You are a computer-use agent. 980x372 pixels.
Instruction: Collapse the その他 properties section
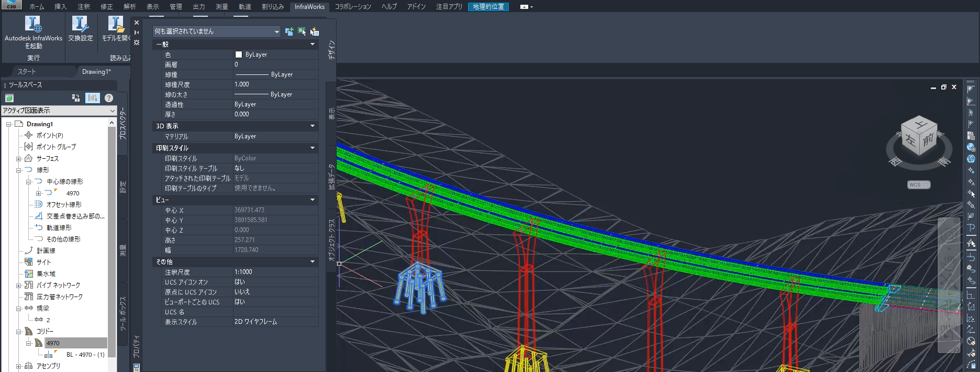click(x=313, y=262)
